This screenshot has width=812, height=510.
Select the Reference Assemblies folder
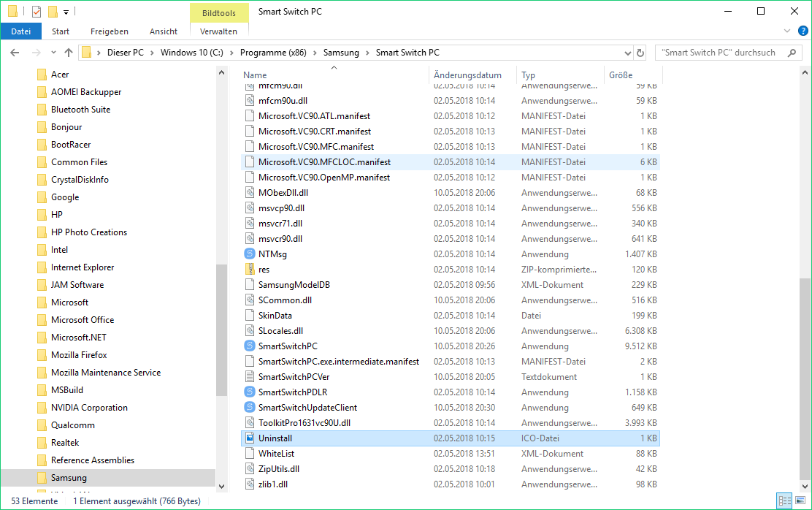point(92,460)
